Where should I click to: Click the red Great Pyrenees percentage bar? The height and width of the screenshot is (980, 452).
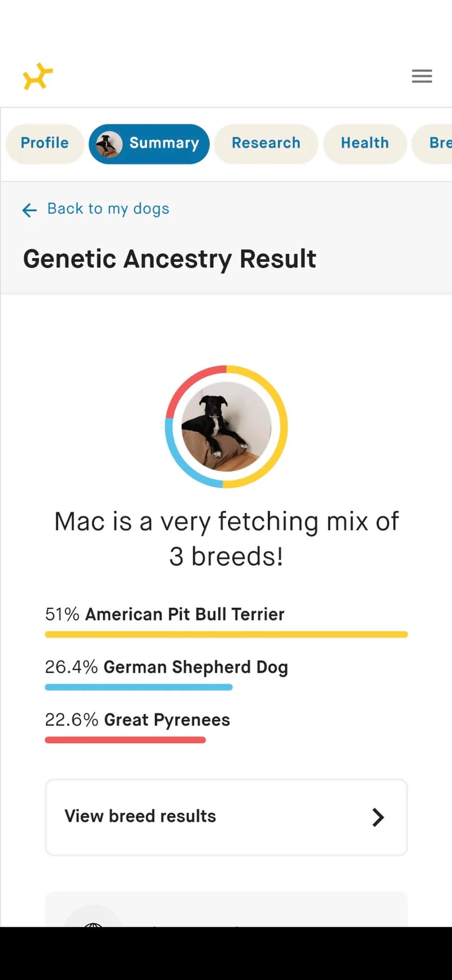click(125, 740)
